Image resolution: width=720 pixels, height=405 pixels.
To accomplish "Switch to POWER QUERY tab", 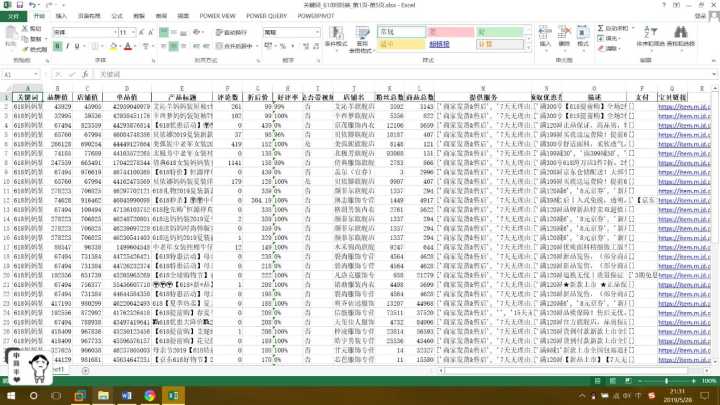I will [x=266, y=16].
